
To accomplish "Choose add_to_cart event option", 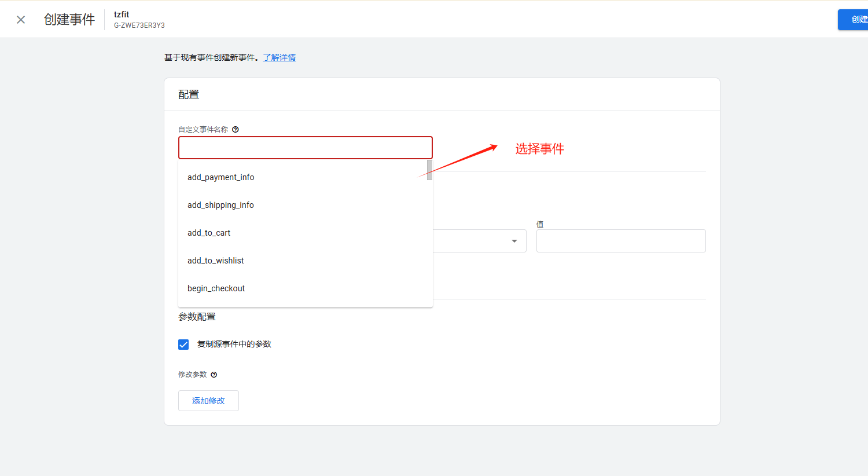I will (x=209, y=233).
